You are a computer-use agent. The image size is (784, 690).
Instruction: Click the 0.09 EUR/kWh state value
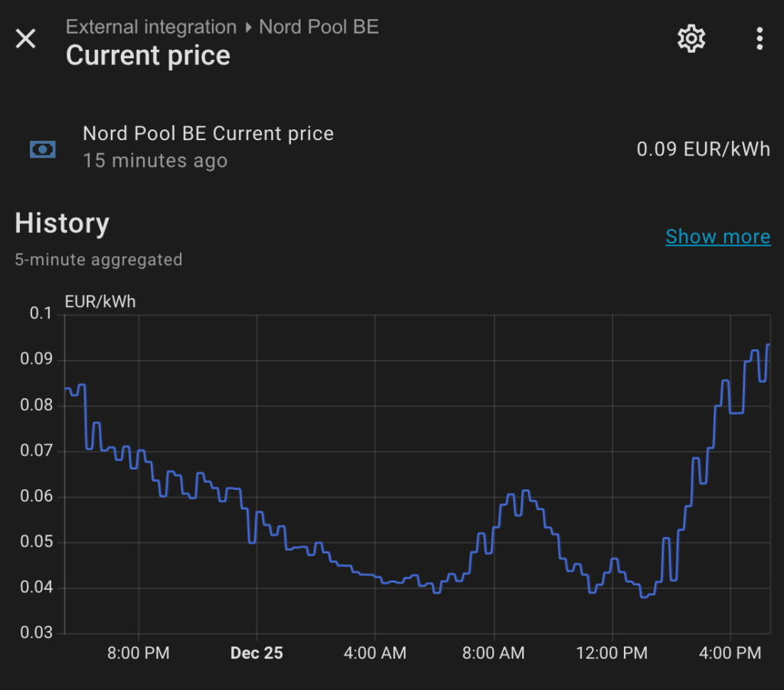click(x=703, y=149)
